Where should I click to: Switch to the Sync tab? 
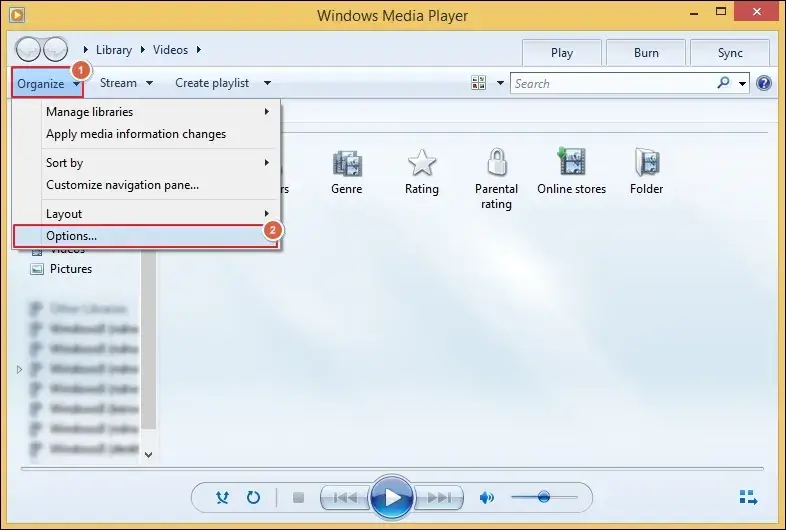pos(730,53)
